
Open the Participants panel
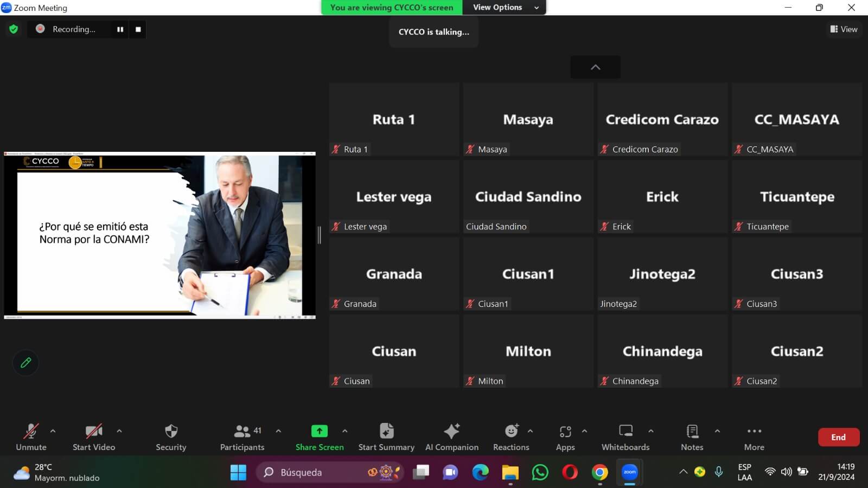point(242,432)
